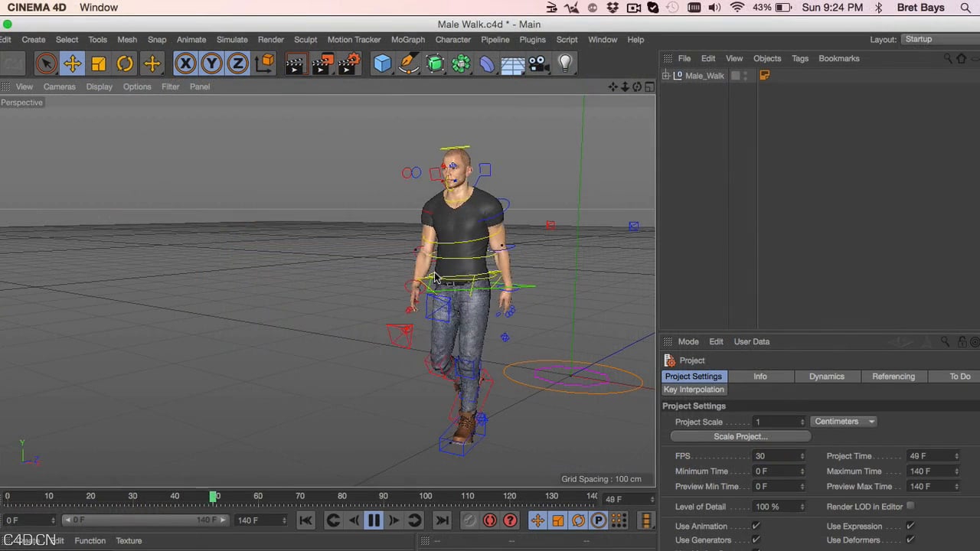Open the Render View icon
The image size is (980, 551).
click(x=295, y=63)
